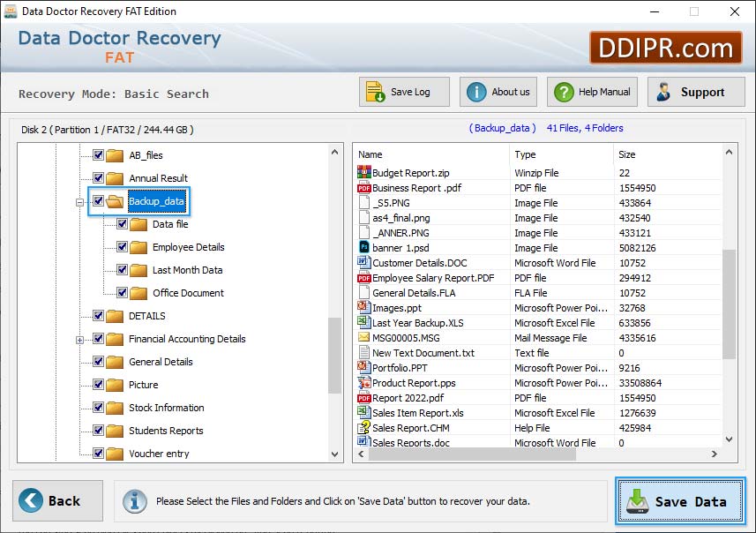
Task: Click the Photoshop icon of banner 1.psd
Action: pos(364,247)
